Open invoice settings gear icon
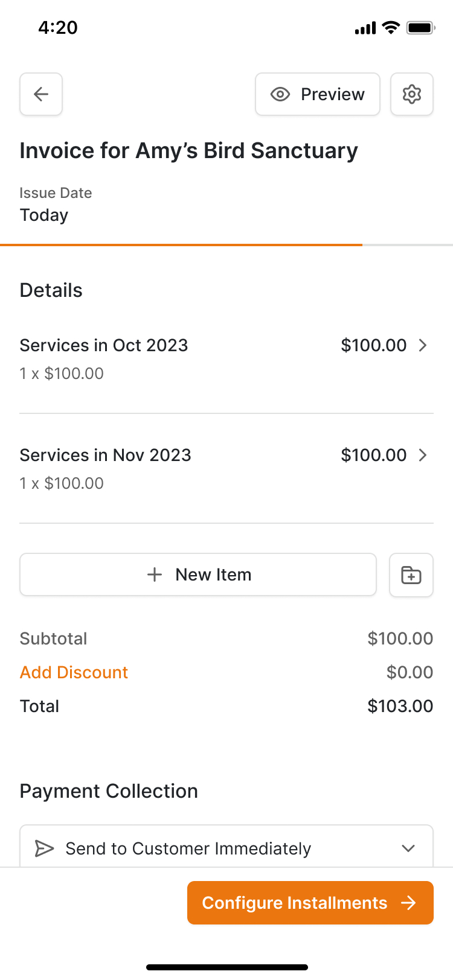Viewport: 453px width, 980px height. (x=412, y=94)
